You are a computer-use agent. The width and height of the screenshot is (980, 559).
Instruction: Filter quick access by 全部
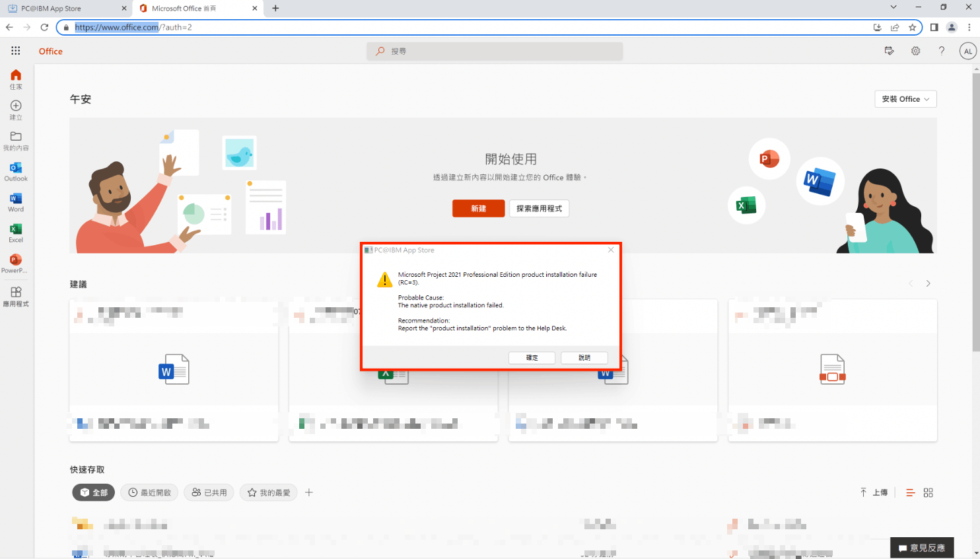pyautogui.click(x=94, y=492)
